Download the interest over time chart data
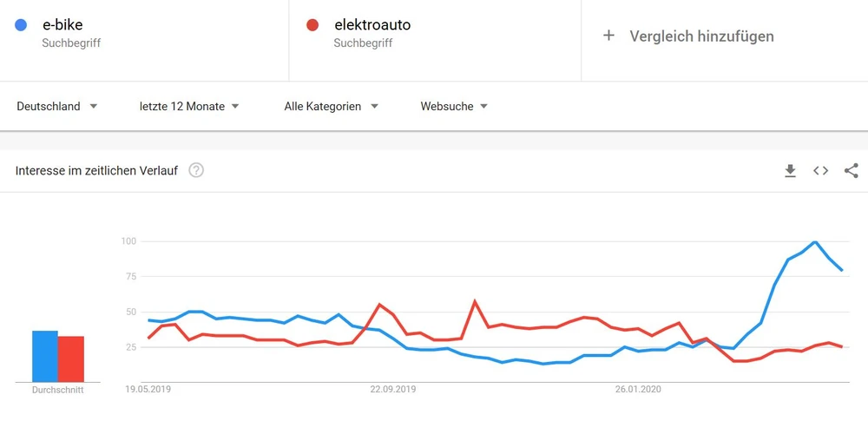868x421 pixels. point(790,171)
